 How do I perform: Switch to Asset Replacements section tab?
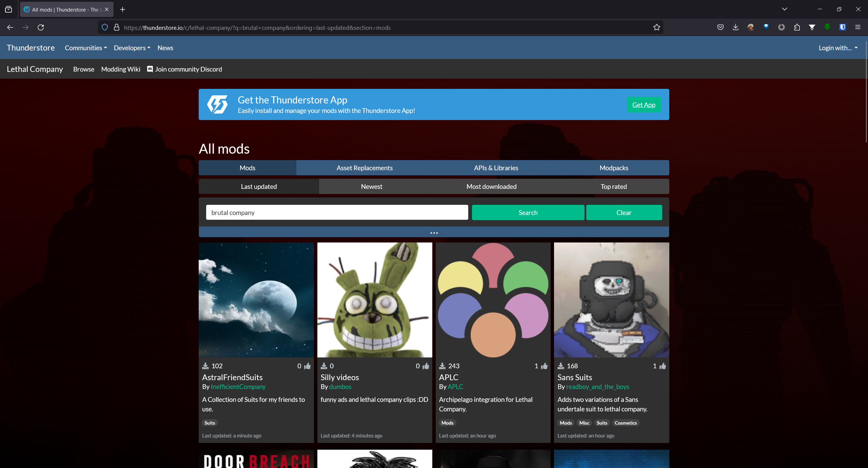364,168
